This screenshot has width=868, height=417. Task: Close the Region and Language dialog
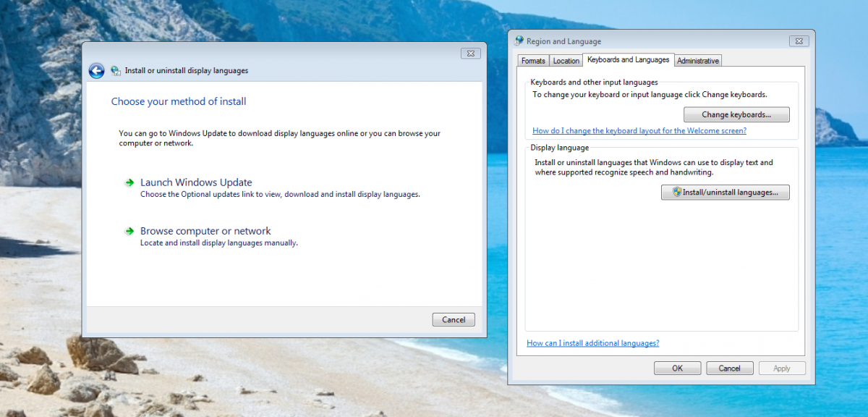(799, 41)
